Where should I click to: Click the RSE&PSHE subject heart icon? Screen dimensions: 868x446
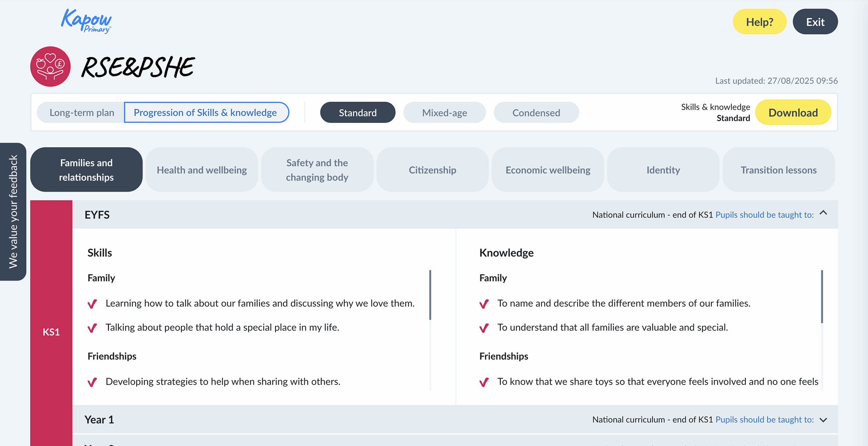tap(50, 66)
